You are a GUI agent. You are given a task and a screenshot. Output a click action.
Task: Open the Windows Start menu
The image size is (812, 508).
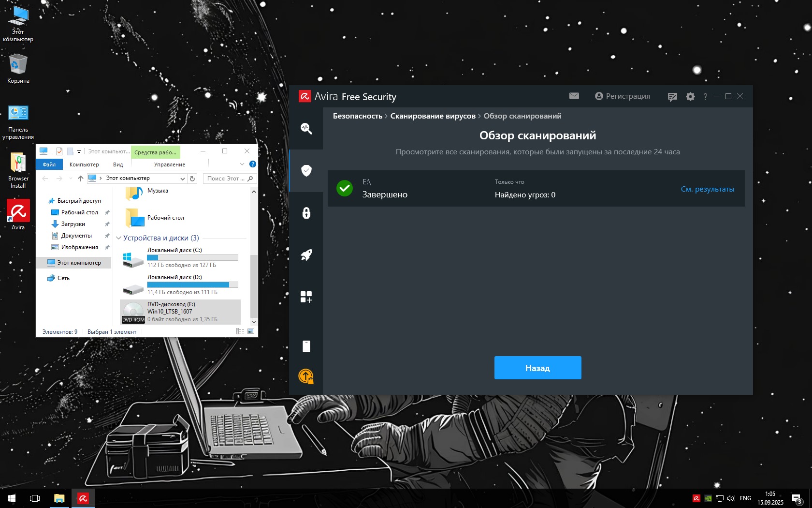[12, 498]
